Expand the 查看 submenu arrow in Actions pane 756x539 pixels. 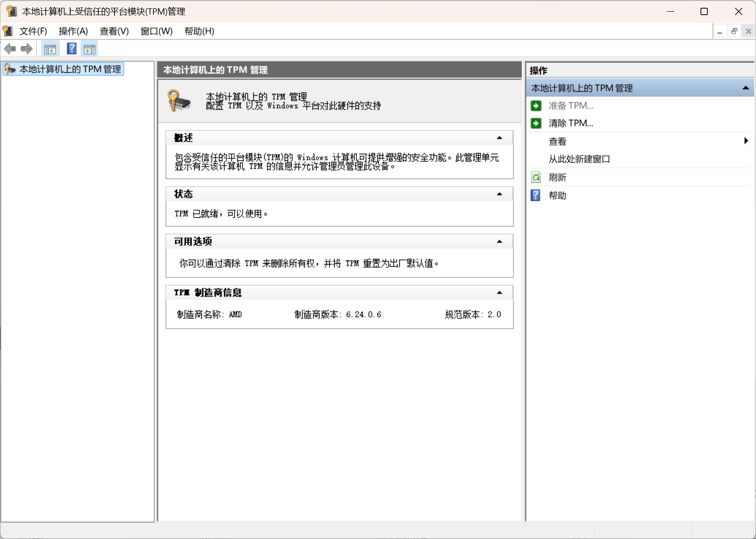pos(746,141)
